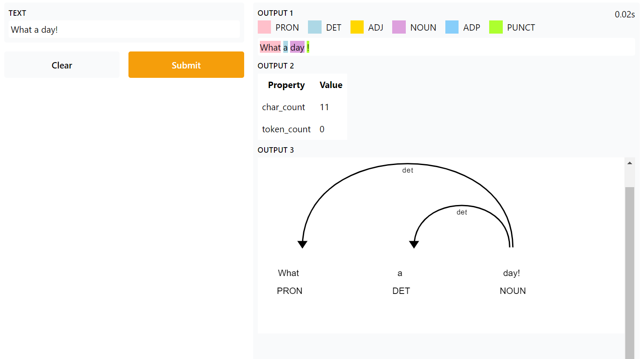Select the green PUNCT color swatch
This screenshot has width=644, height=359.
tap(496, 27)
